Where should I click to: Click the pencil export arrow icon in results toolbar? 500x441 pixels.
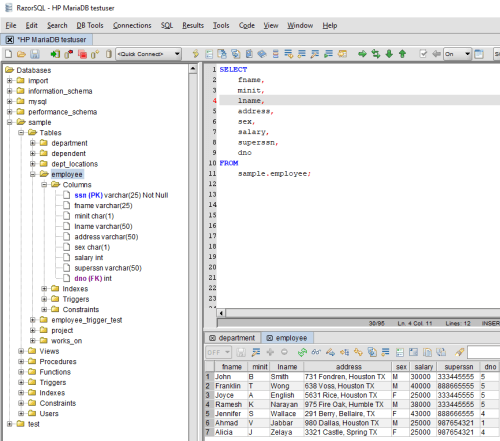coord(330,352)
